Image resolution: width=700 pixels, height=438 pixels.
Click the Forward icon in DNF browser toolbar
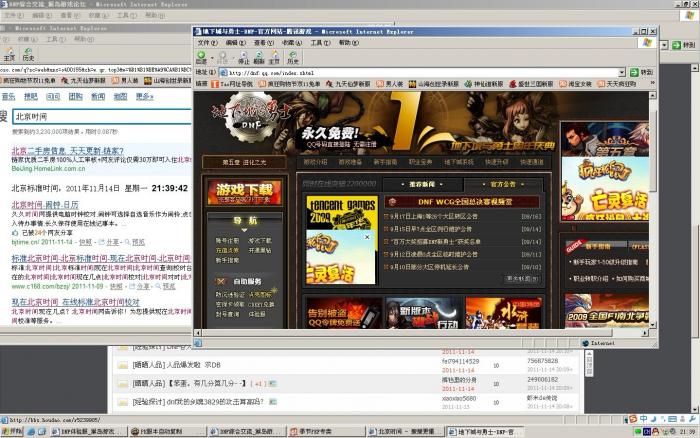[x=223, y=57]
